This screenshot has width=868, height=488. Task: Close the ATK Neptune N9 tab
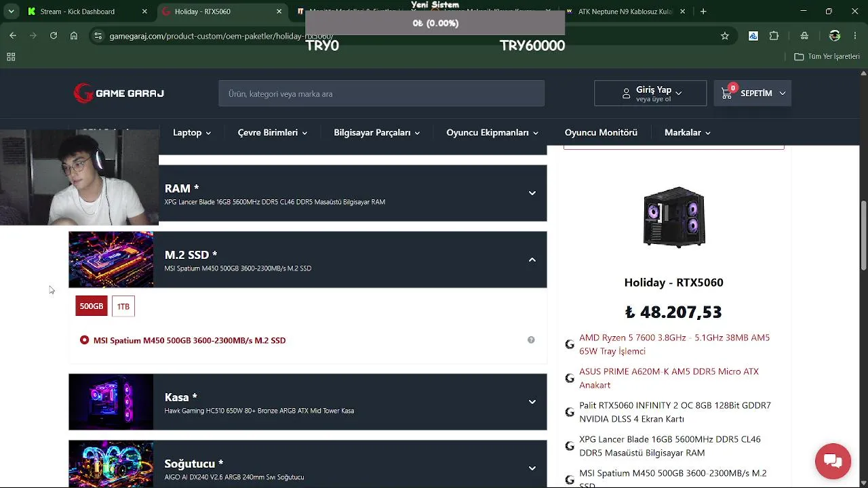coord(683,12)
